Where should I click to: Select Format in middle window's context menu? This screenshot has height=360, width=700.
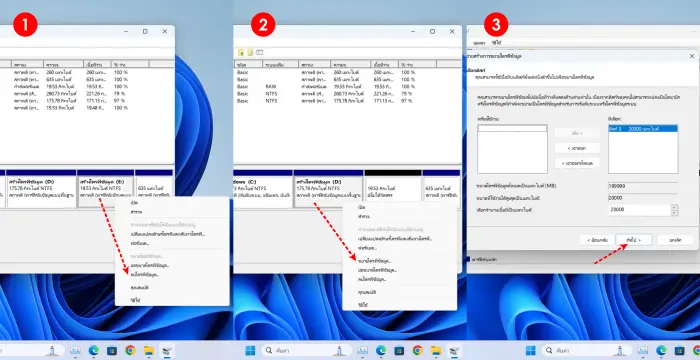[x=367, y=248]
